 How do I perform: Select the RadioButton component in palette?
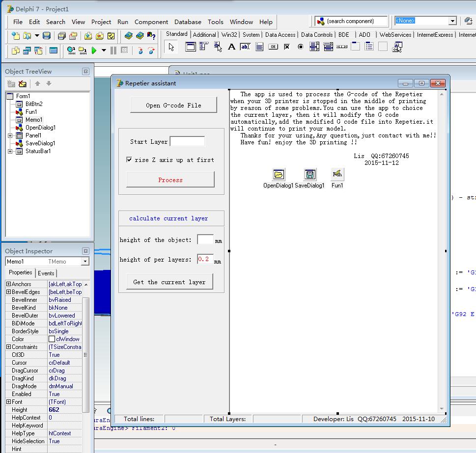point(301,47)
